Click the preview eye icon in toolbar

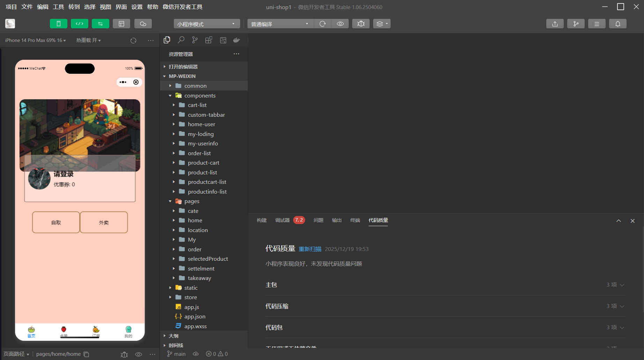click(340, 24)
